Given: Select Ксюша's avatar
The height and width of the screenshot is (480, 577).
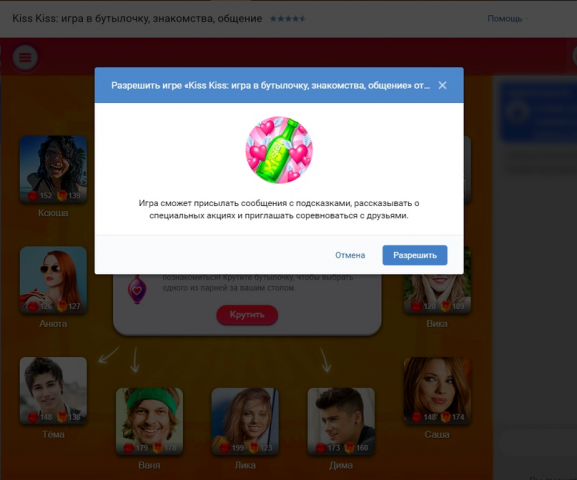Looking at the screenshot, I should point(53,169).
